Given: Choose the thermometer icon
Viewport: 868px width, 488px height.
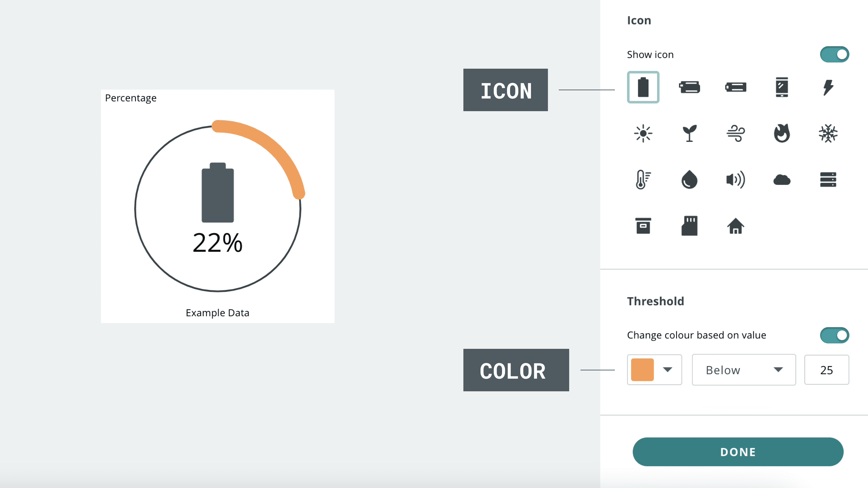Looking at the screenshot, I should click(643, 180).
